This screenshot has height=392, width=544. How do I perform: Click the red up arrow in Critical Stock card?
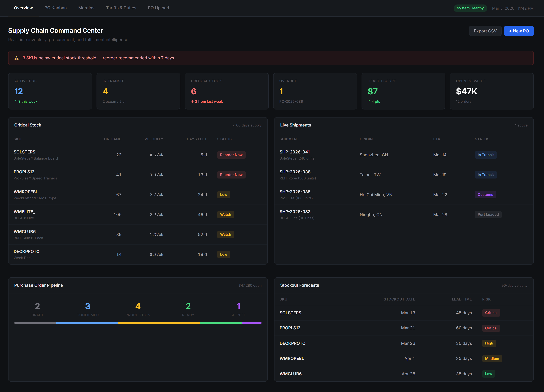pyautogui.click(x=192, y=101)
